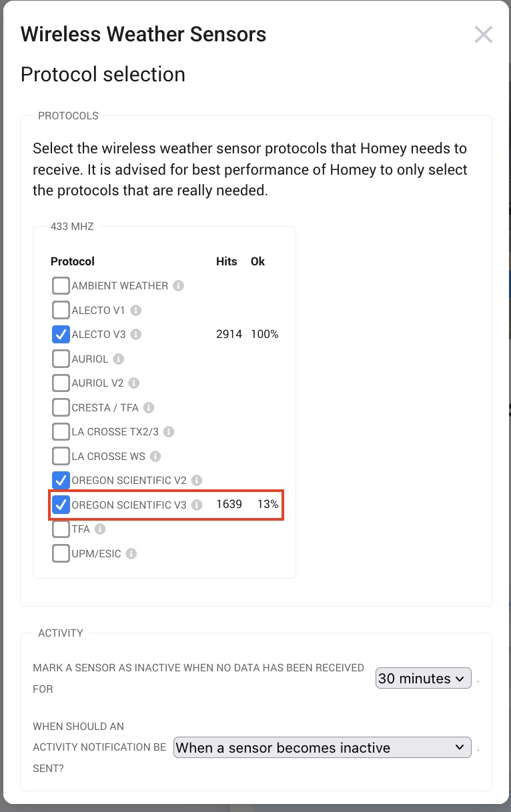Show info for Auriol V2 protocol

pos(134,383)
